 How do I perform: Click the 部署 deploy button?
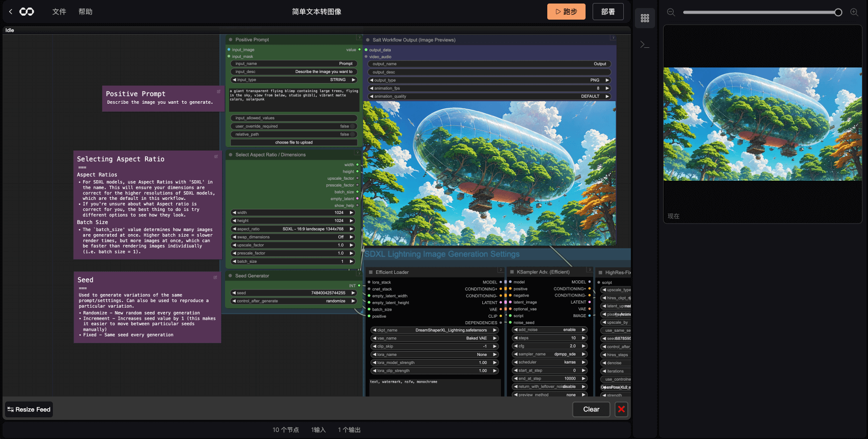click(x=608, y=12)
